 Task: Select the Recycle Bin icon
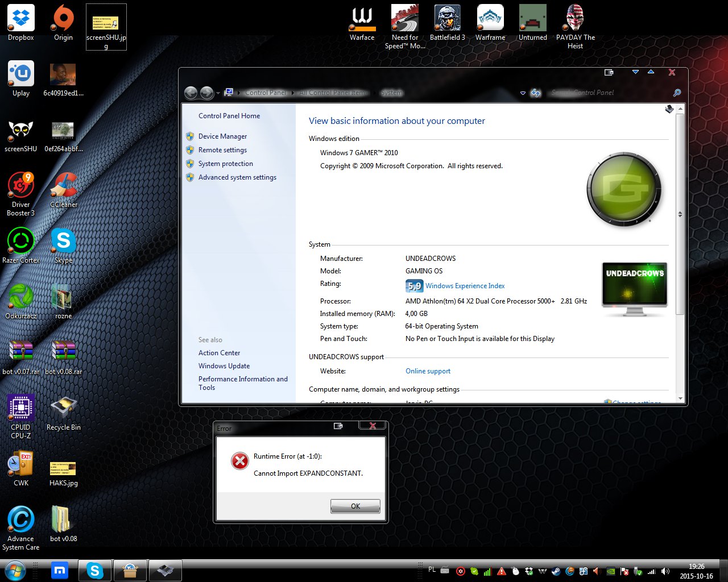click(x=64, y=413)
